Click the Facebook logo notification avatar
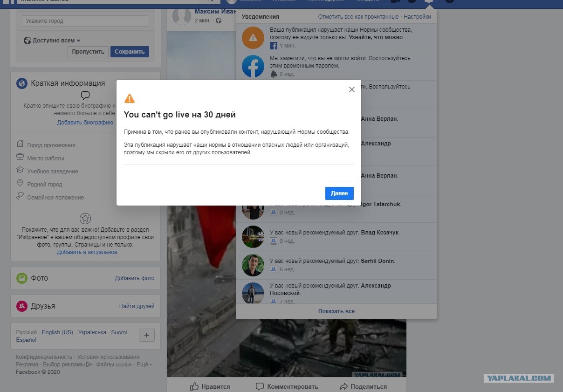The height and width of the screenshot is (392, 563). (x=253, y=66)
